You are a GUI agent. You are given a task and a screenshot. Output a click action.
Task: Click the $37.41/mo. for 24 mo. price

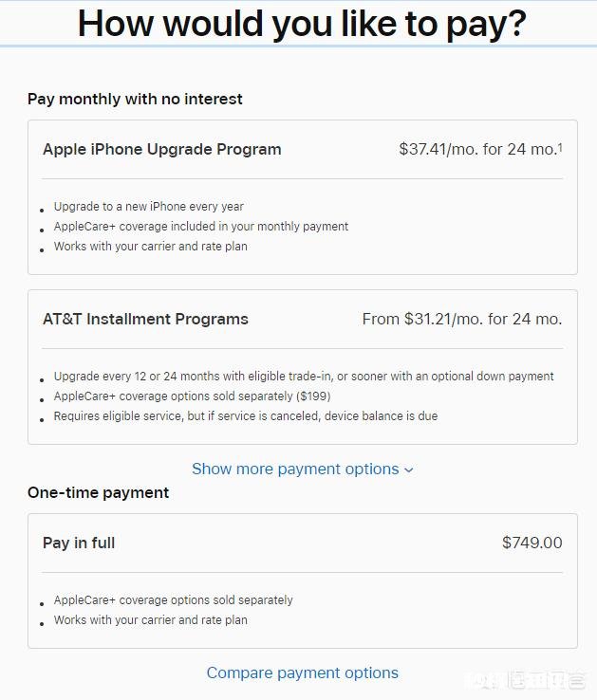pos(477,149)
